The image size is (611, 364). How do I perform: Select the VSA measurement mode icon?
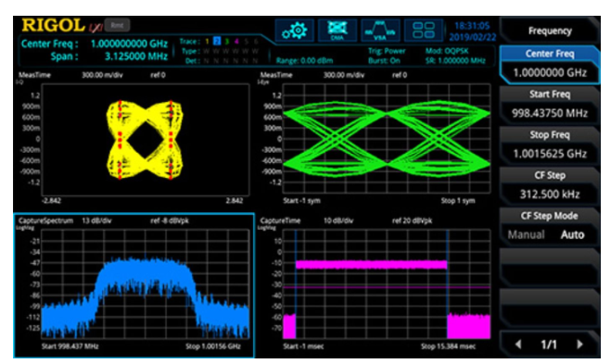(380, 31)
